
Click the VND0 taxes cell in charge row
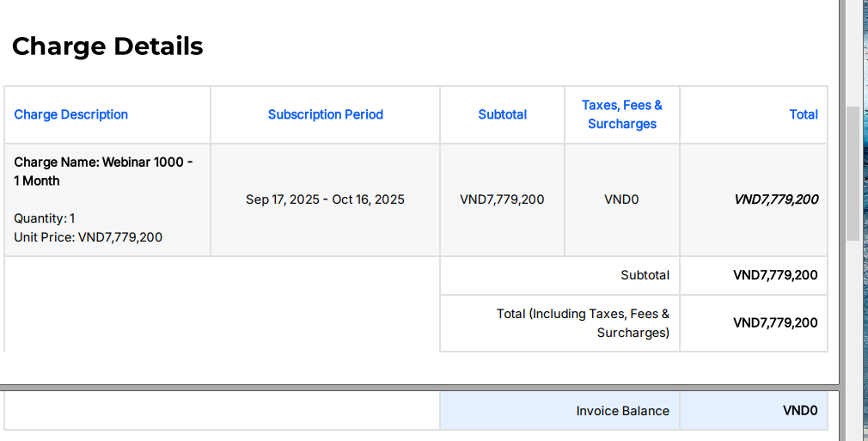621,199
